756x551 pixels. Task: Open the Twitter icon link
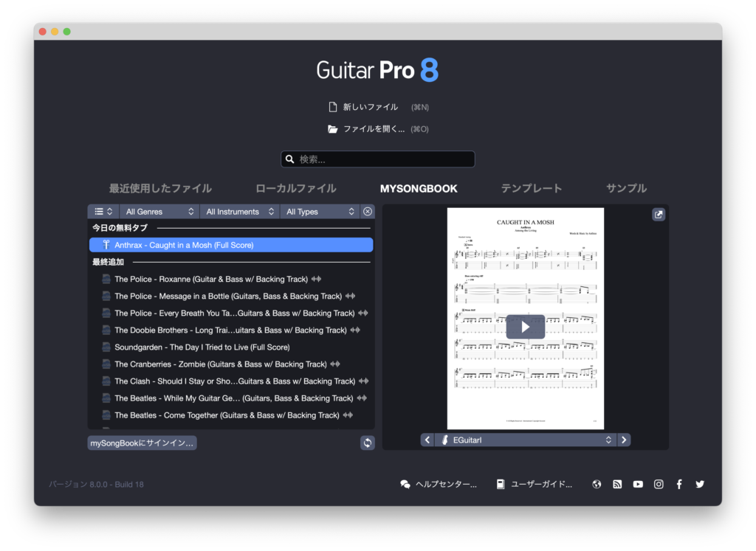point(700,485)
